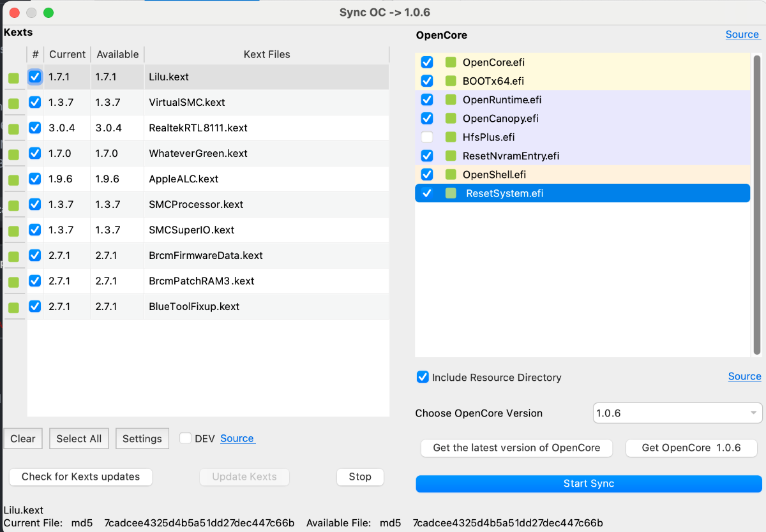Click green status icon next to BOOTx64.efi
The height and width of the screenshot is (532, 766).
pos(451,81)
